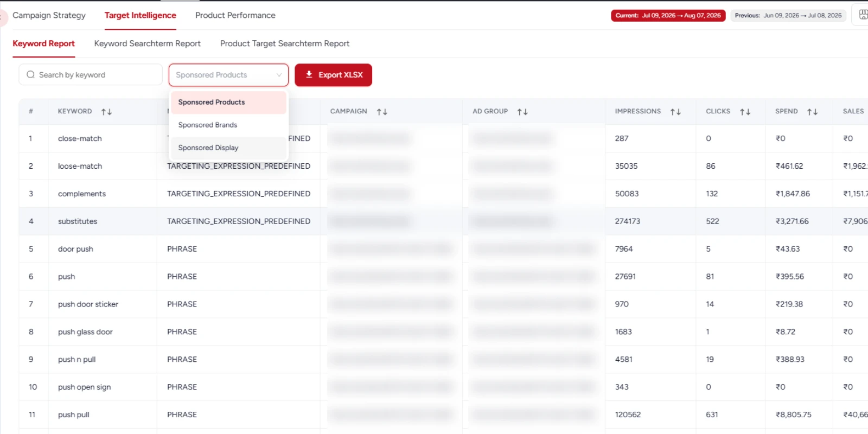Click impressions value 274173
This screenshot has width=868, height=434.
628,221
